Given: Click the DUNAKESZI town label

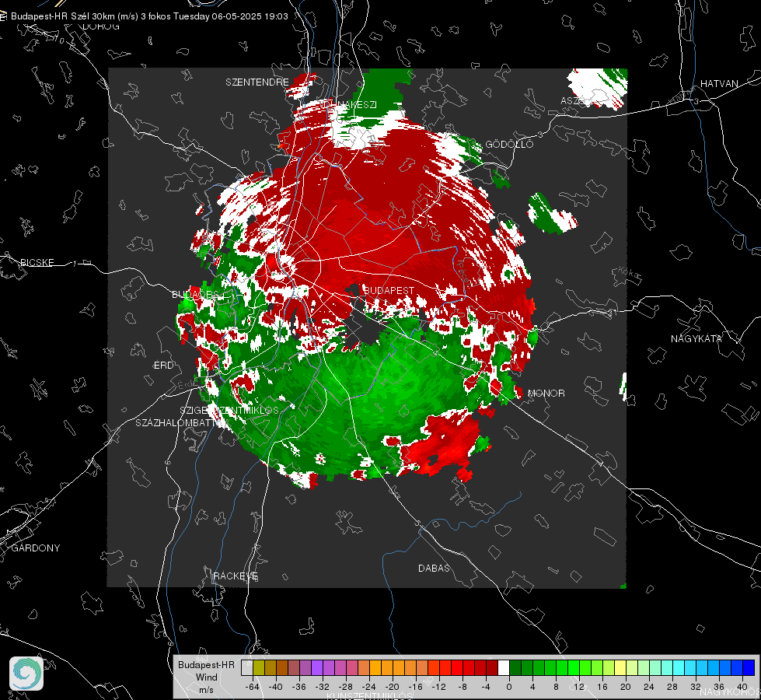Looking at the screenshot, I should (x=348, y=104).
